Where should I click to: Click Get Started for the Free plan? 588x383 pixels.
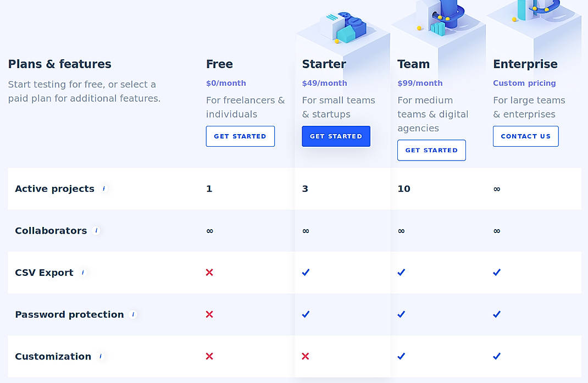pos(240,136)
